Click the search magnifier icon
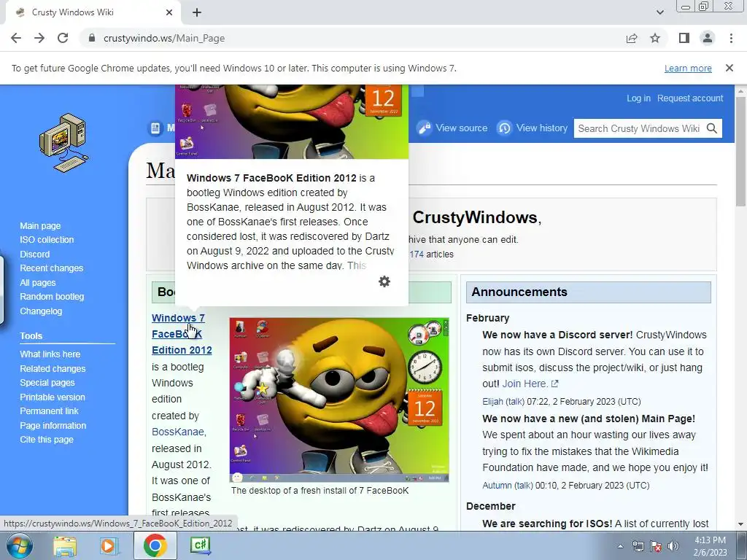Viewport: 747px width, 560px height. tap(712, 128)
